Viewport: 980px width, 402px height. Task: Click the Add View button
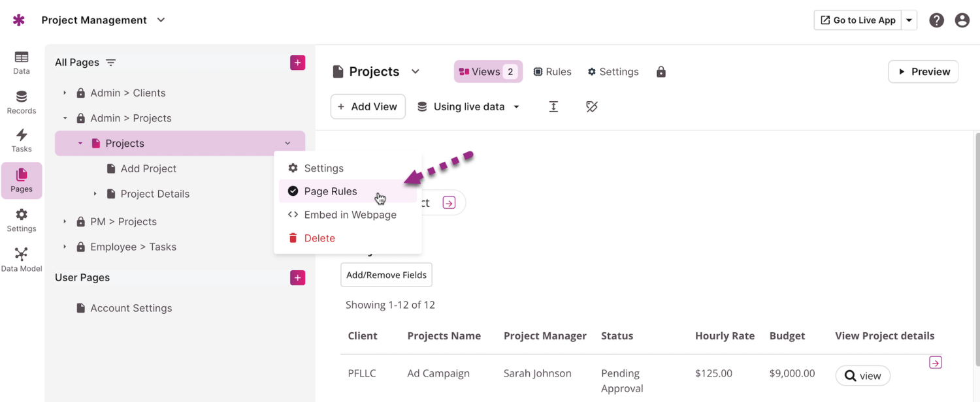[x=368, y=107]
